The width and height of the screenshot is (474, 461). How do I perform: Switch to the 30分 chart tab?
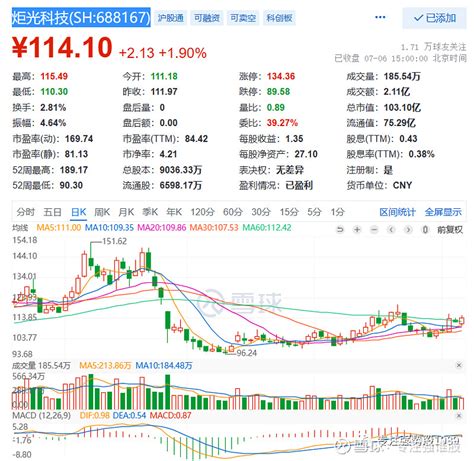[x=261, y=212]
